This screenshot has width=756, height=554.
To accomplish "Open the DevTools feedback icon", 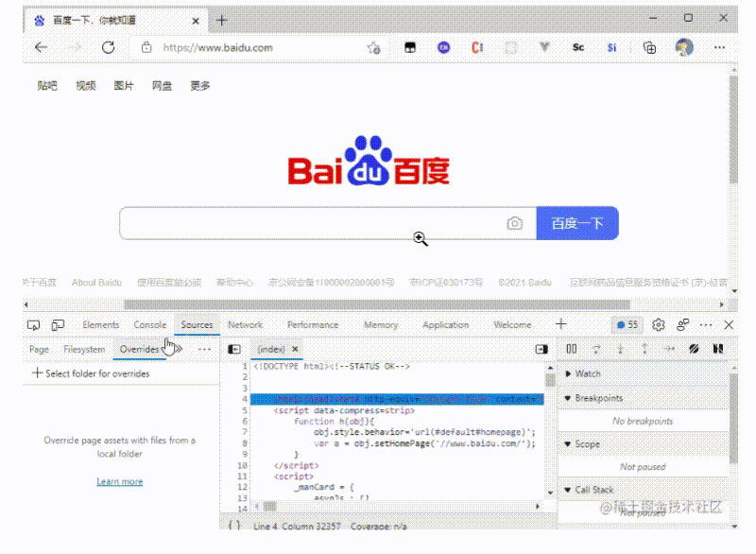I will (x=682, y=325).
